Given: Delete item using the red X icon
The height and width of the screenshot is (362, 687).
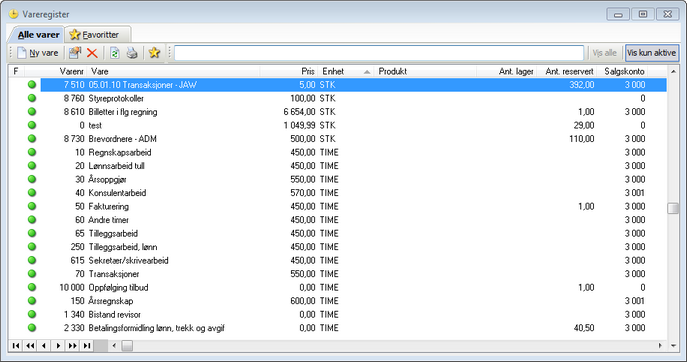Looking at the screenshot, I should pyautogui.click(x=92, y=53).
